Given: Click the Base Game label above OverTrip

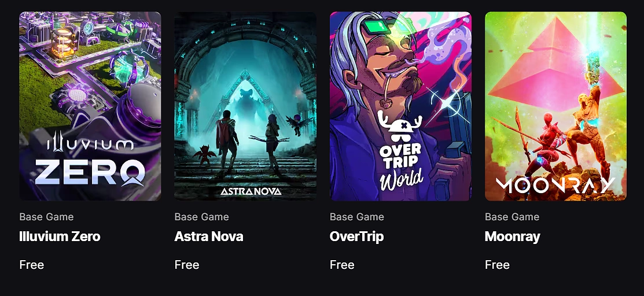Looking at the screenshot, I should [x=357, y=217].
